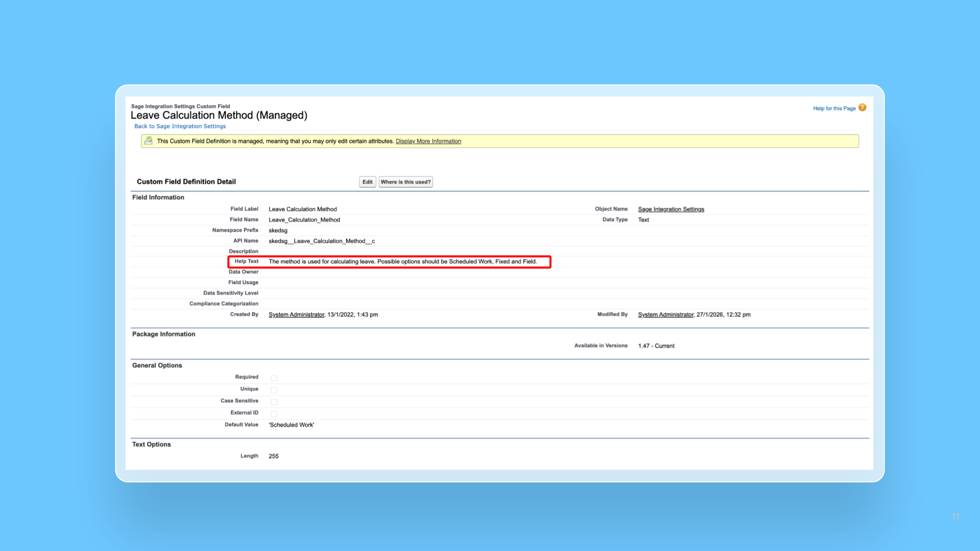Click the Help for this Page question-mark icon
980x551 pixels.
862,108
